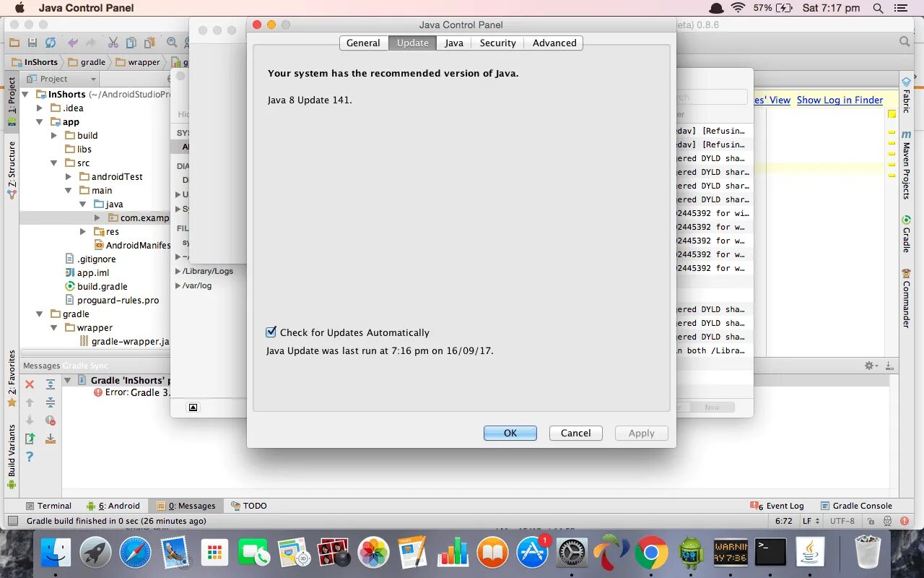Open the 6: Android tool window tab
The height and width of the screenshot is (578, 924).
113,506
